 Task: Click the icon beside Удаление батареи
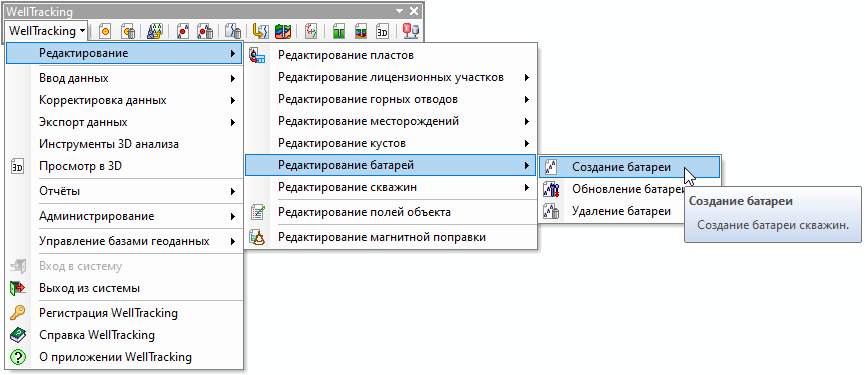tap(551, 211)
